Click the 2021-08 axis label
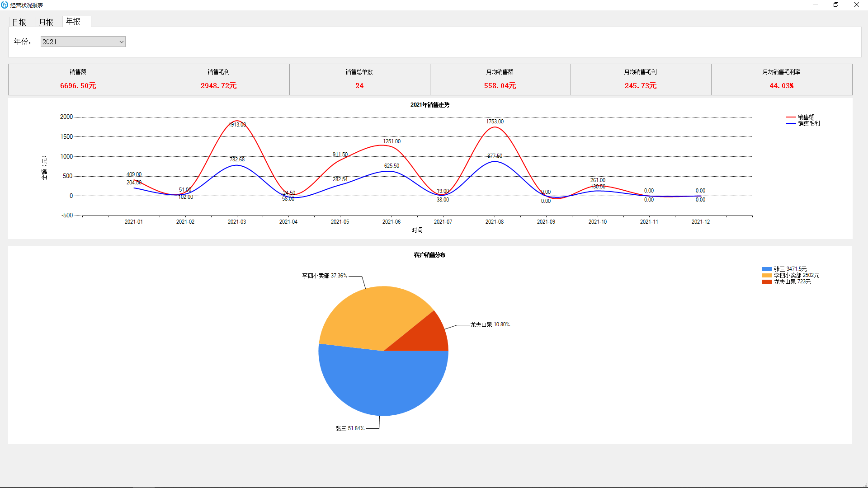The height and width of the screenshot is (488, 868). click(494, 222)
